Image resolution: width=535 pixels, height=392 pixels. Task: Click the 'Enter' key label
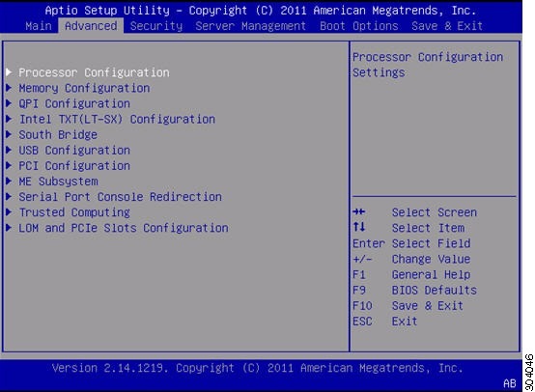(369, 243)
